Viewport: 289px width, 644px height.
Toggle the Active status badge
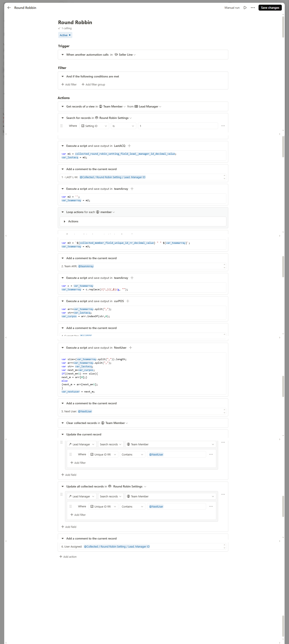65,35
